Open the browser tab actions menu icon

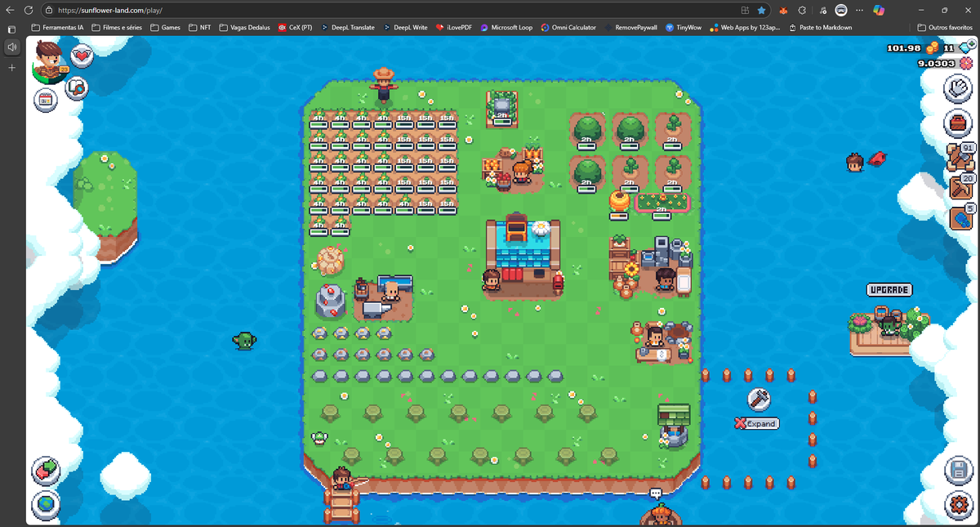(x=12, y=29)
